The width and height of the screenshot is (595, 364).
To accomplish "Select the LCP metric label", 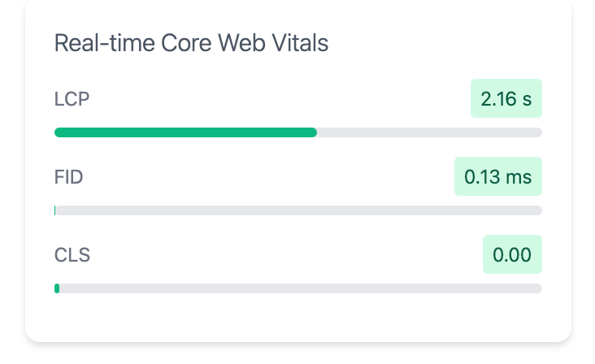I will point(72,99).
